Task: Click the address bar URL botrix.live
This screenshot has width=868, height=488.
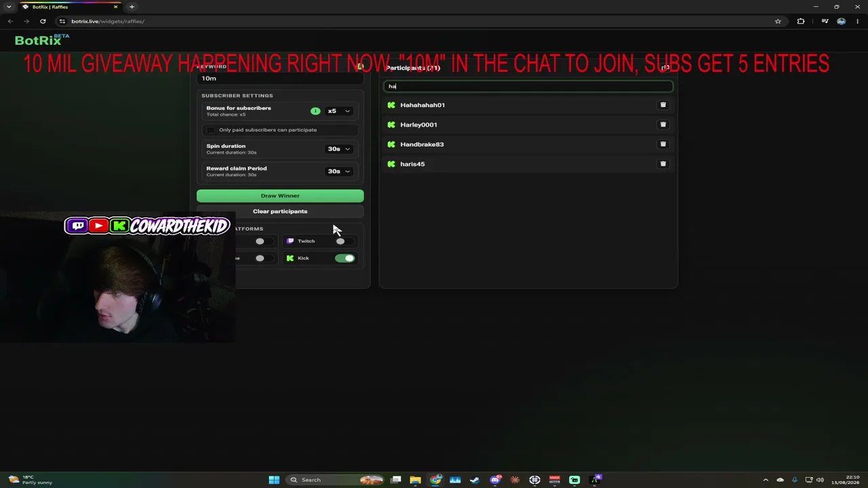Action: tap(108, 21)
